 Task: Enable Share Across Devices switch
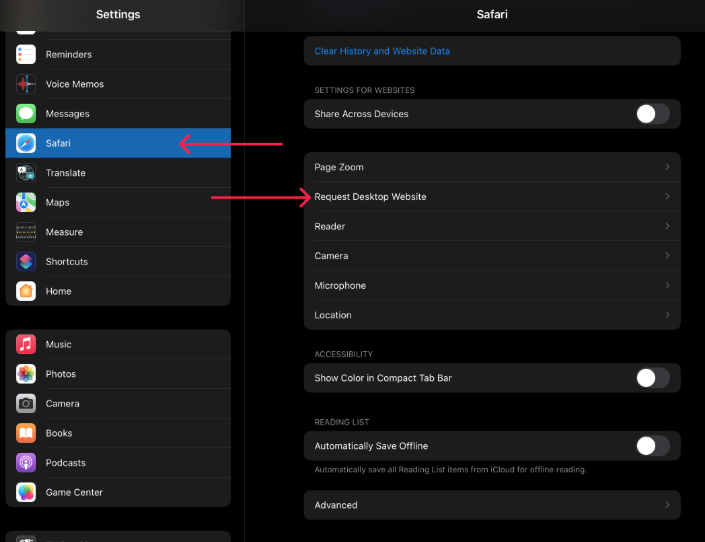[652, 114]
